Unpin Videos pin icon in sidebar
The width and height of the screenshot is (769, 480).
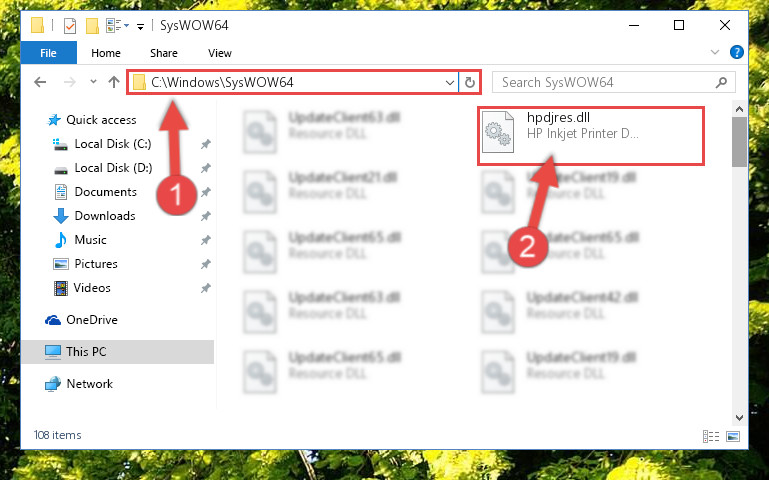(205, 288)
